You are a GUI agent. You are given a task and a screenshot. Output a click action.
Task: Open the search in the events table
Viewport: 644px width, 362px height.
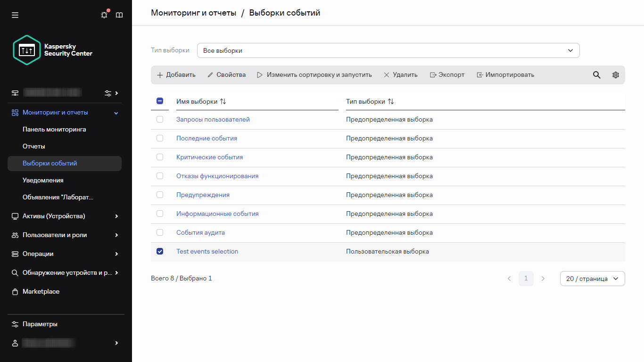coord(596,74)
